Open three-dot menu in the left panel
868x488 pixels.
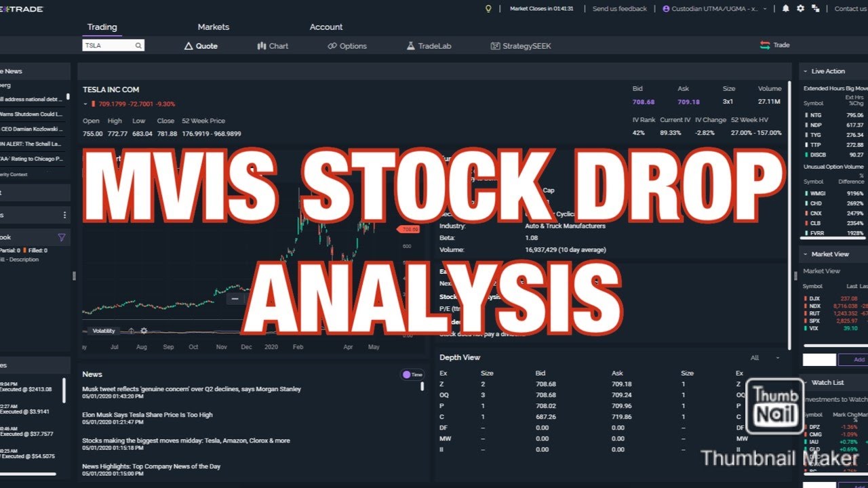pyautogui.click(x=65, y=215)
